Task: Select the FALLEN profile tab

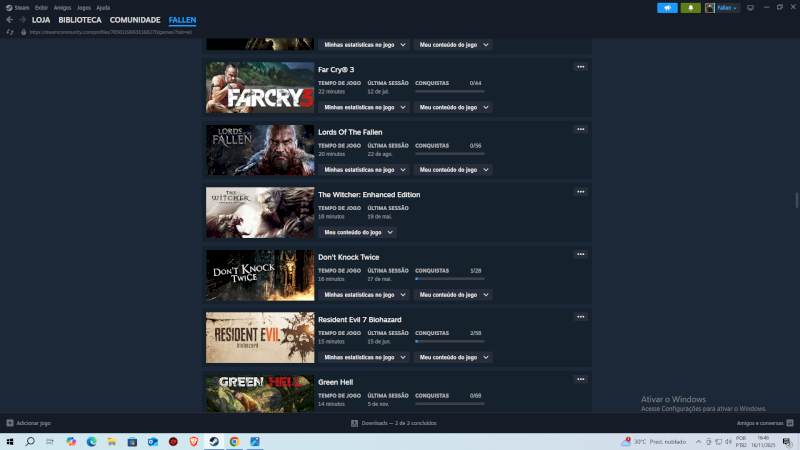Action: coord(182,20)
